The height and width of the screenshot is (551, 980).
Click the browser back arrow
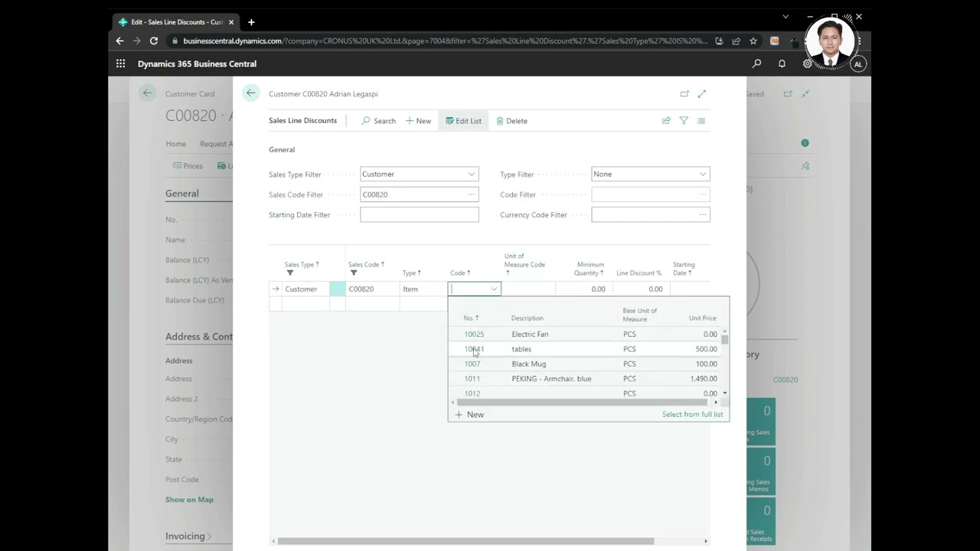pos(119,41)
